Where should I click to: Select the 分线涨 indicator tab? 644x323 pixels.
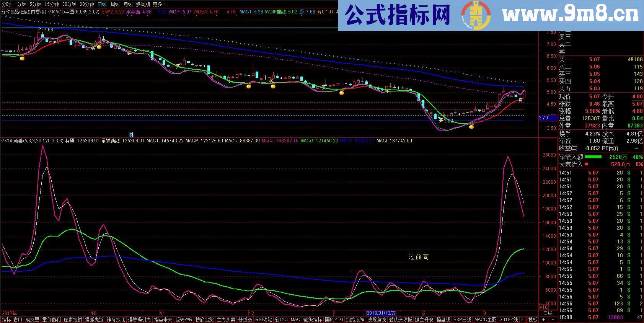[x=245, y=320]
